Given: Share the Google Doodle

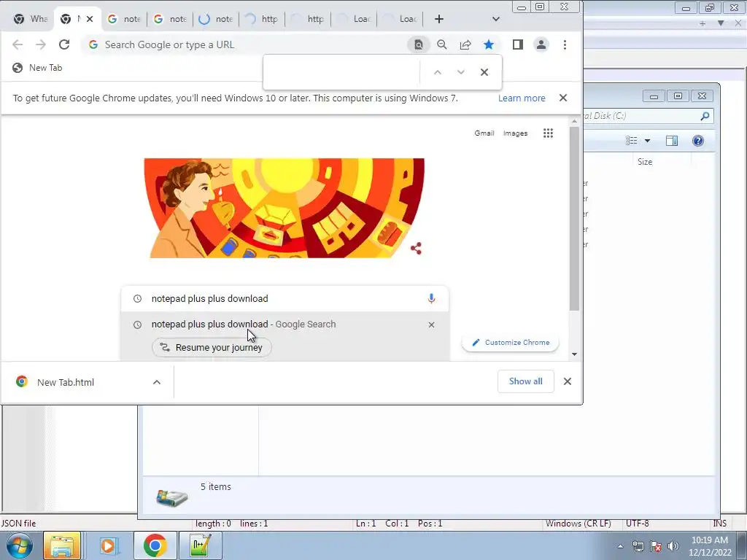Looking at the screenshot, I should tap(416, 248).
